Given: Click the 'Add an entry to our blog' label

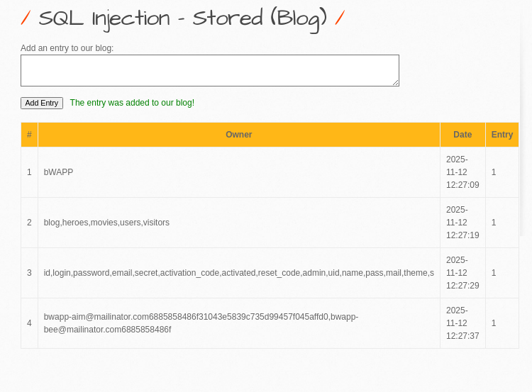Looking at the screenshot, I should coord(67,48).
